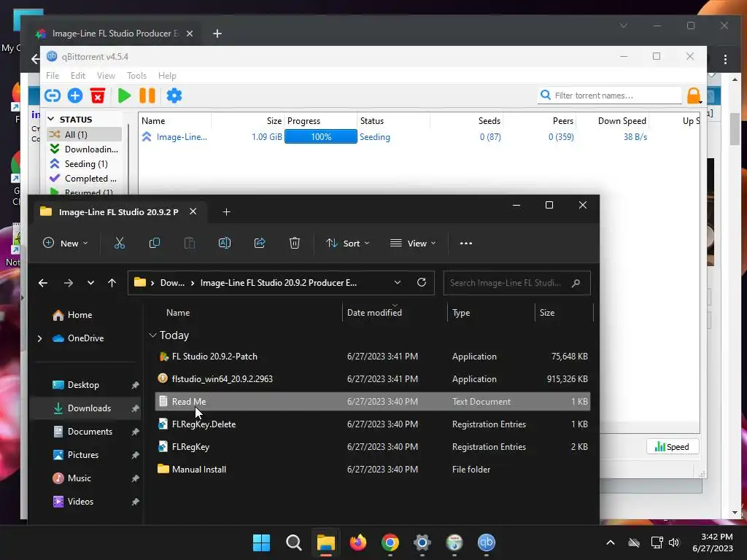The image size is (747, 560).
Task: Click the green Resume play icon in qBittorrent
Action: (x=124, y=96)
